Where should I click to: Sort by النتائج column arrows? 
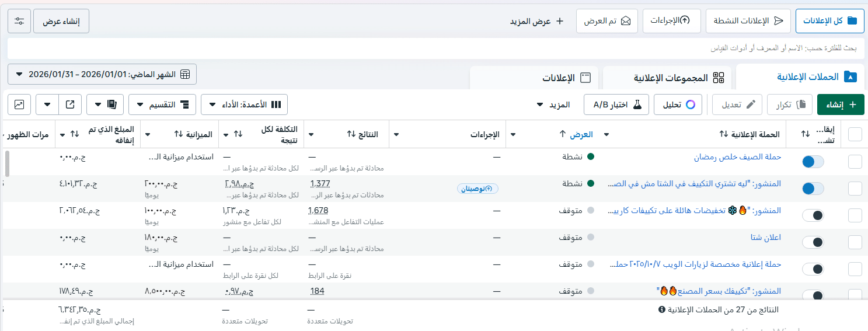pyautogui.click(x=351, y=135)
